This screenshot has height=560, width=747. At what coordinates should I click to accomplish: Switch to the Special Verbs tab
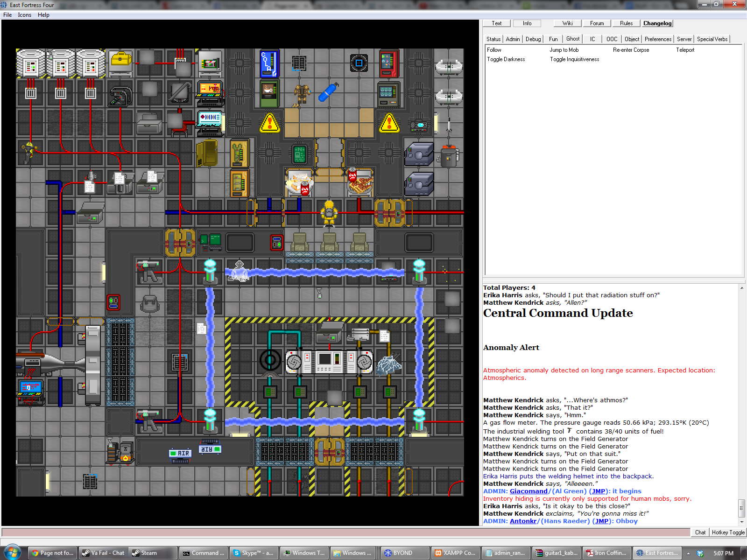pyautogui.click(x=712, y=39)
